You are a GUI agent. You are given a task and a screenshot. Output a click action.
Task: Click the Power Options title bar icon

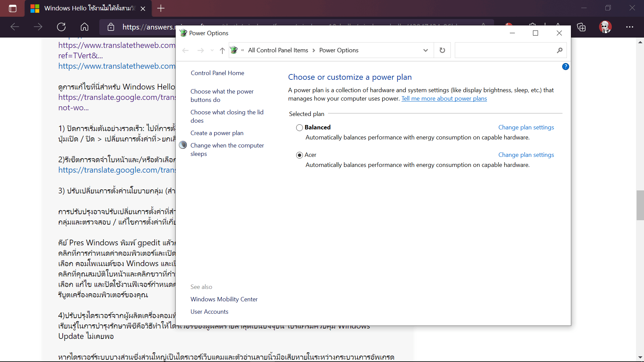(x=183, y=33)
